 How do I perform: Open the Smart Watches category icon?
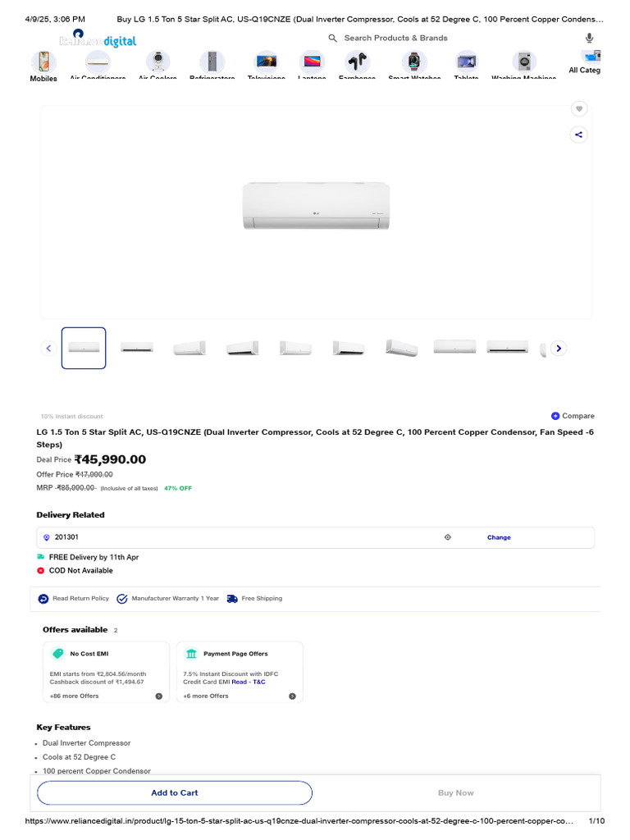point(414,62)
